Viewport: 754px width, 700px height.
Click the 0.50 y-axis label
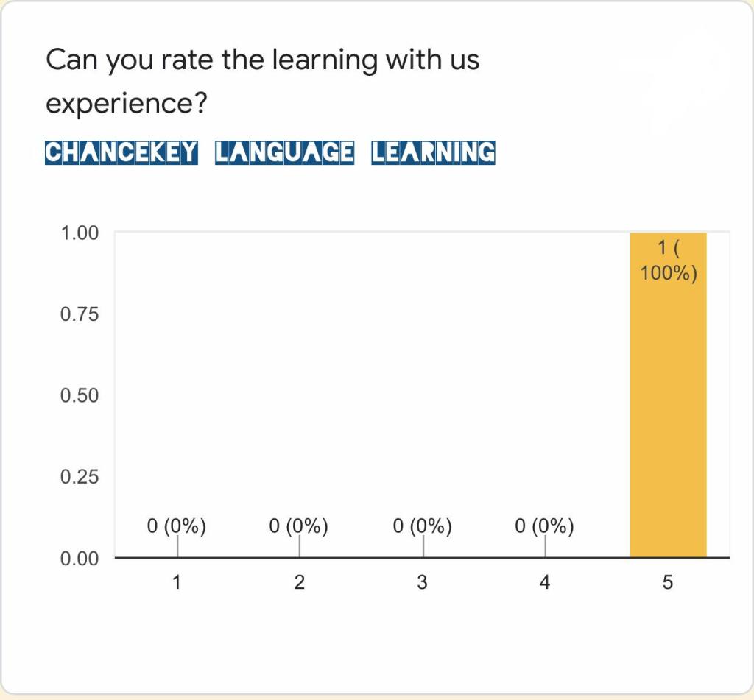[x=79, y=396]
